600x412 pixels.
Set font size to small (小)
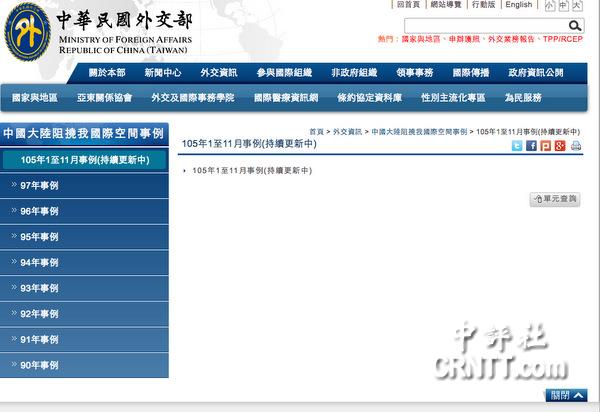point(551,5)
